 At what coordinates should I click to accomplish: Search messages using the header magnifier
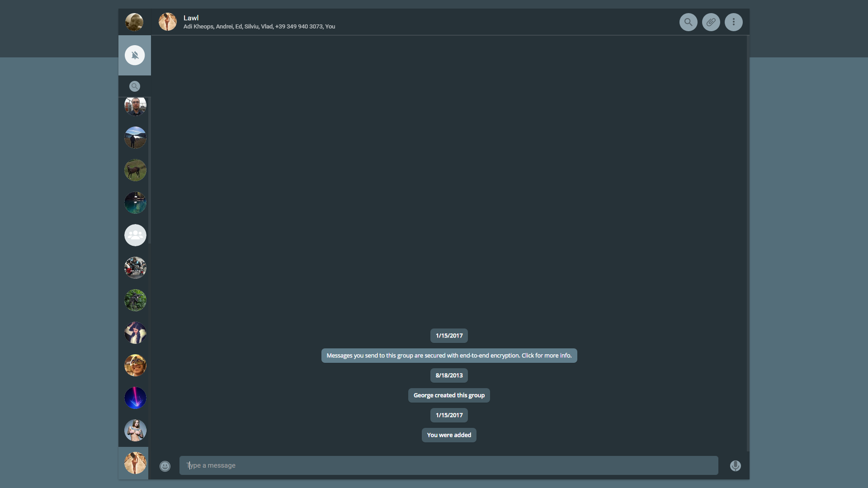coord(688,22)
